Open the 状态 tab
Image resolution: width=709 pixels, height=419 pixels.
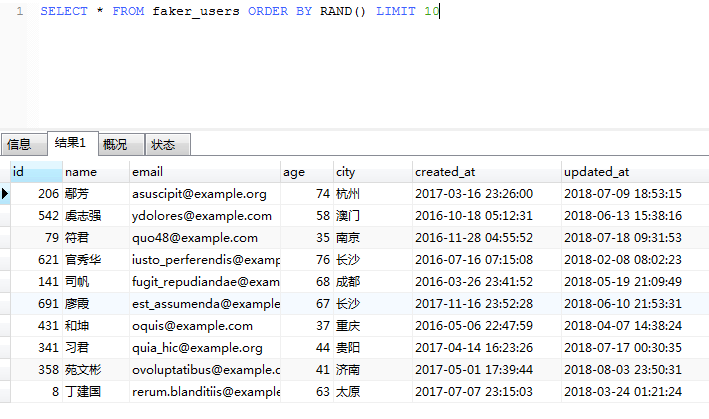click(168, 145)
